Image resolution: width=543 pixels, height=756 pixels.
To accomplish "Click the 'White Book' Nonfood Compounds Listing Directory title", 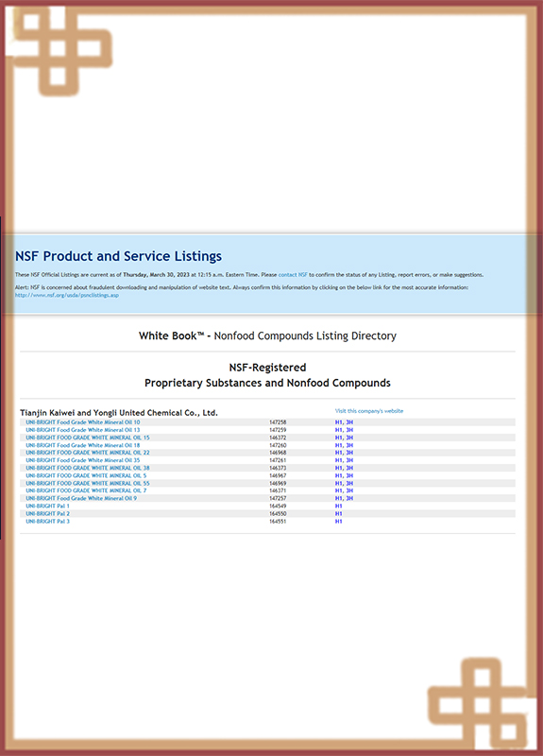I will (267, 336).
